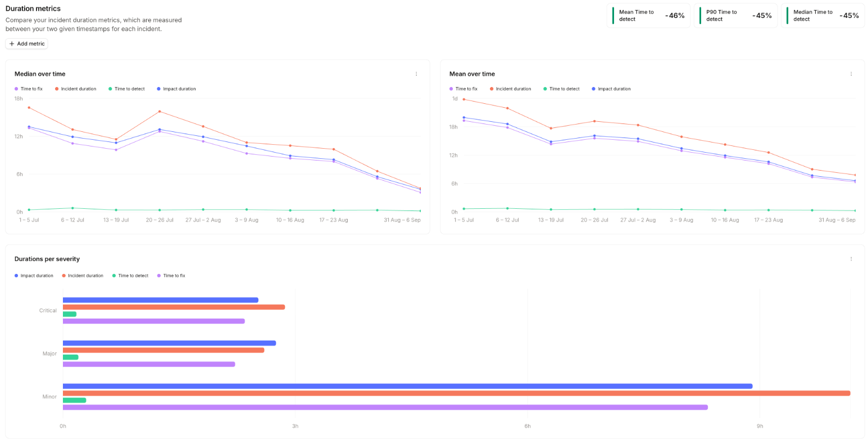Click the Critical Incident duration orange bar
The height and width of the screenshot is (440, 868).
174,307
